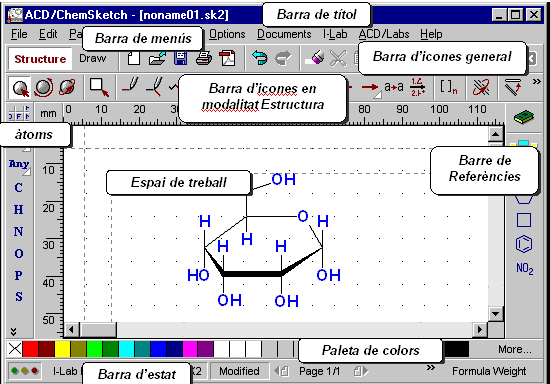
Task: Select the reaction arrow tool
Action: click(371, 88)
